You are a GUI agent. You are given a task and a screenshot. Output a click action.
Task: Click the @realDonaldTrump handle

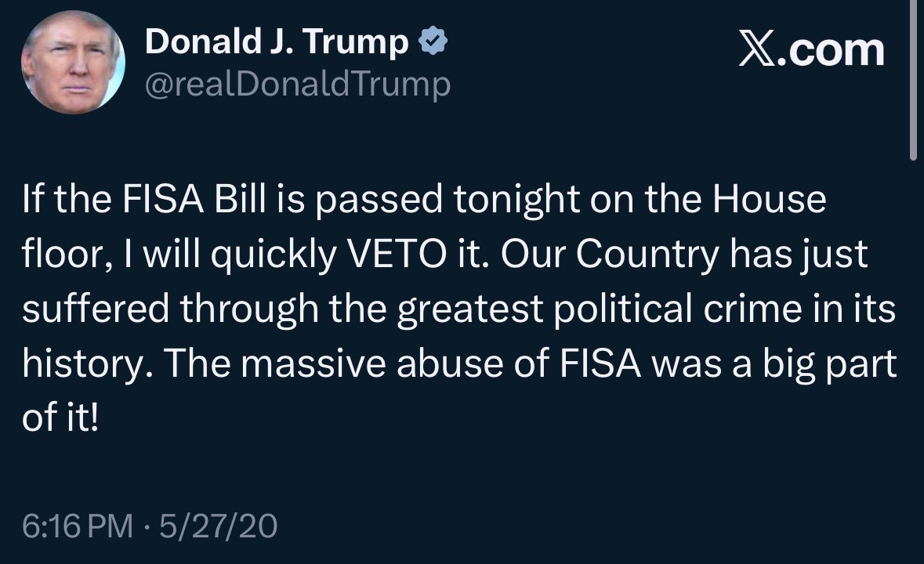(298, 83)
